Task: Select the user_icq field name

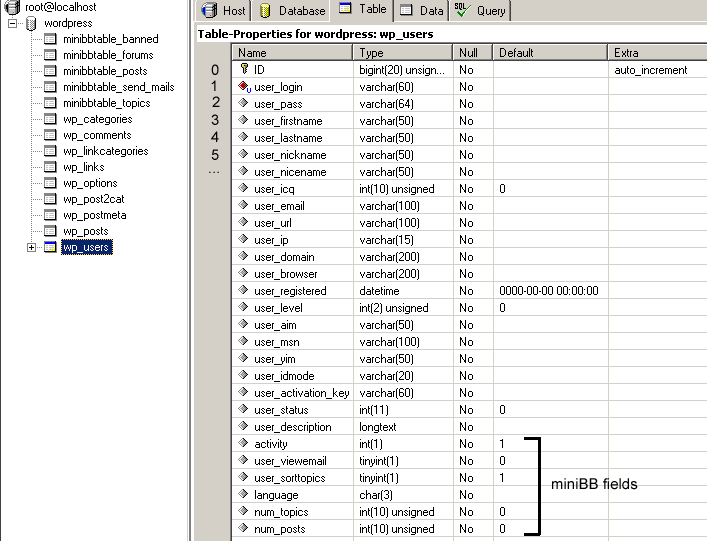Action: (274, 189)
